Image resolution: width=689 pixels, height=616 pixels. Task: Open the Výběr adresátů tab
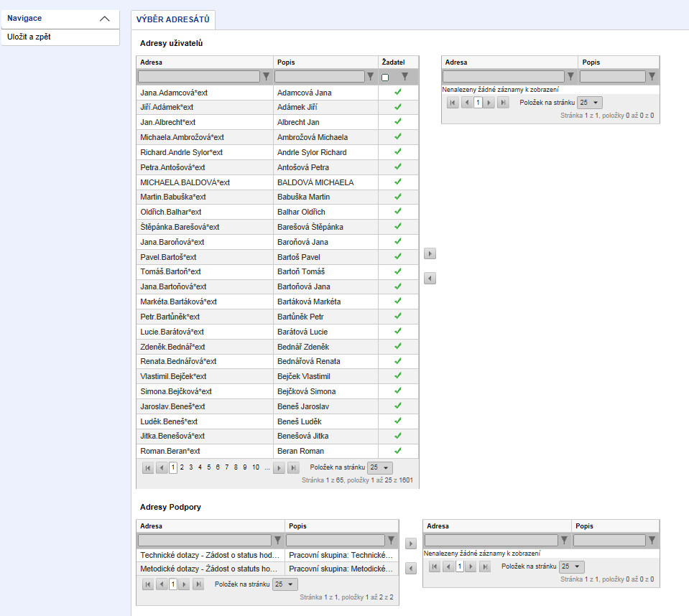click(172, 19)
